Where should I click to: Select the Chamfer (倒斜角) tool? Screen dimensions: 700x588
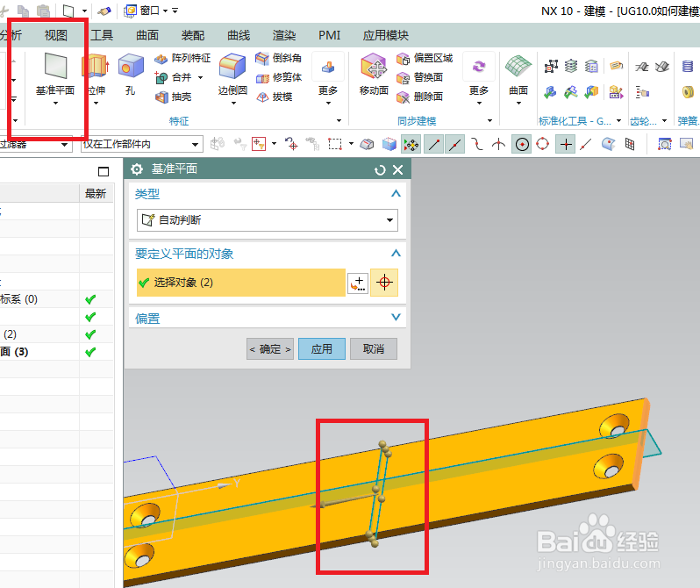(x=279, y=58)
